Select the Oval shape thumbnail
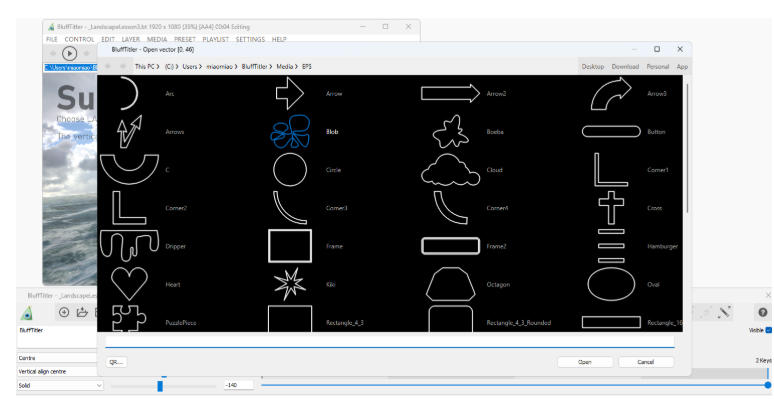774x399 pixels. pos(611,284)
